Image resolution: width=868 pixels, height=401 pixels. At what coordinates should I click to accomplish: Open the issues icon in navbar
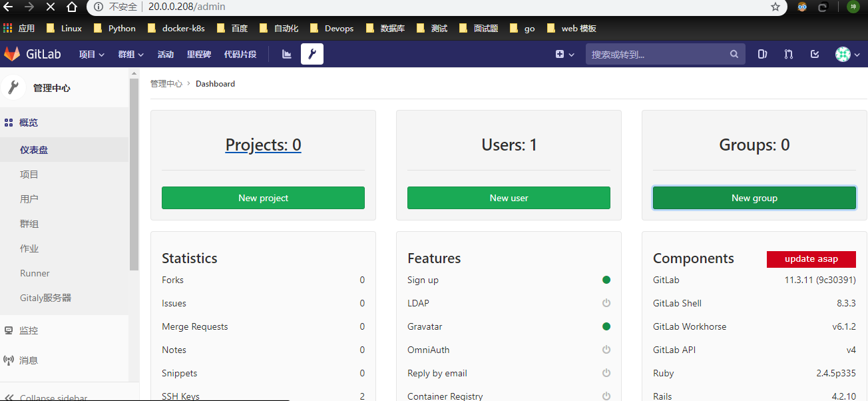pyautogui.click(x=763, y=54)
